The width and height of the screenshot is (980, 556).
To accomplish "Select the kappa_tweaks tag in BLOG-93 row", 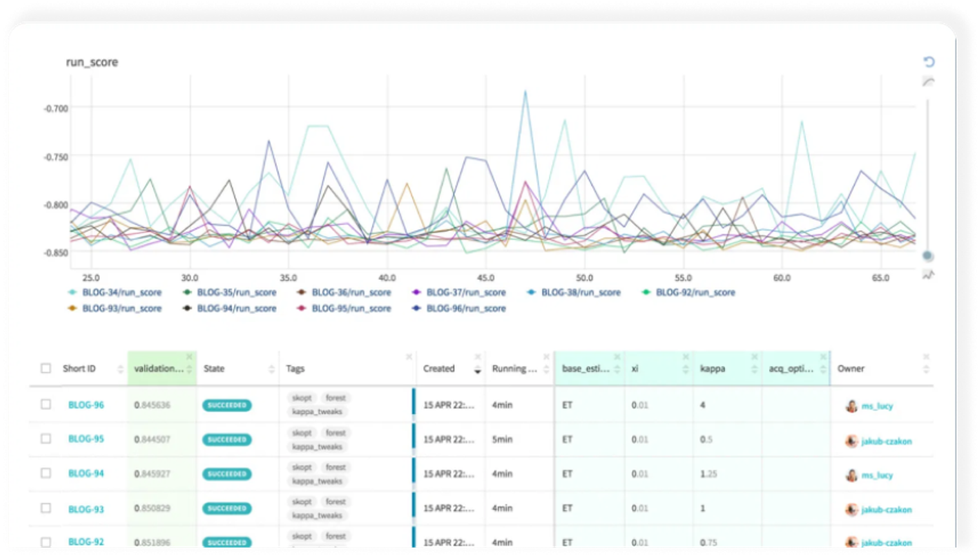I will click(317, 515).
